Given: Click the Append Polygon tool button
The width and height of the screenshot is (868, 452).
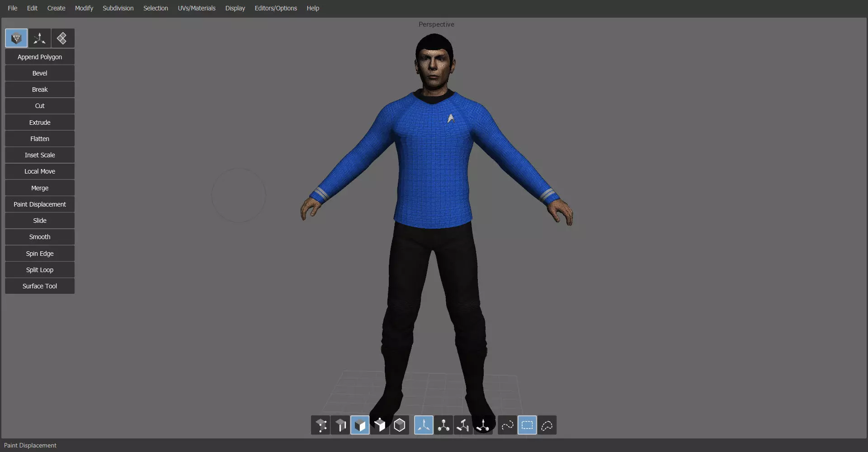Looking at the screenshot, I should (40, 57).
